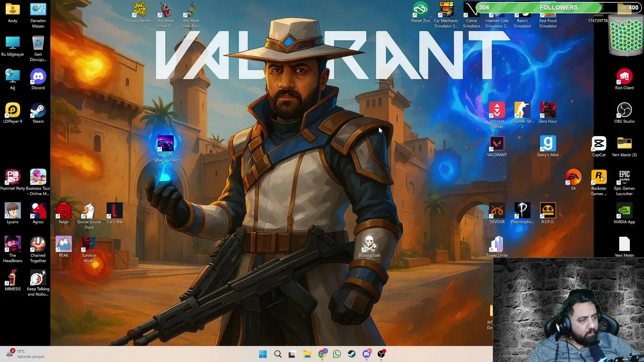
Task: Select the Valorant Tracker shortcut
Action: (497, 116)
